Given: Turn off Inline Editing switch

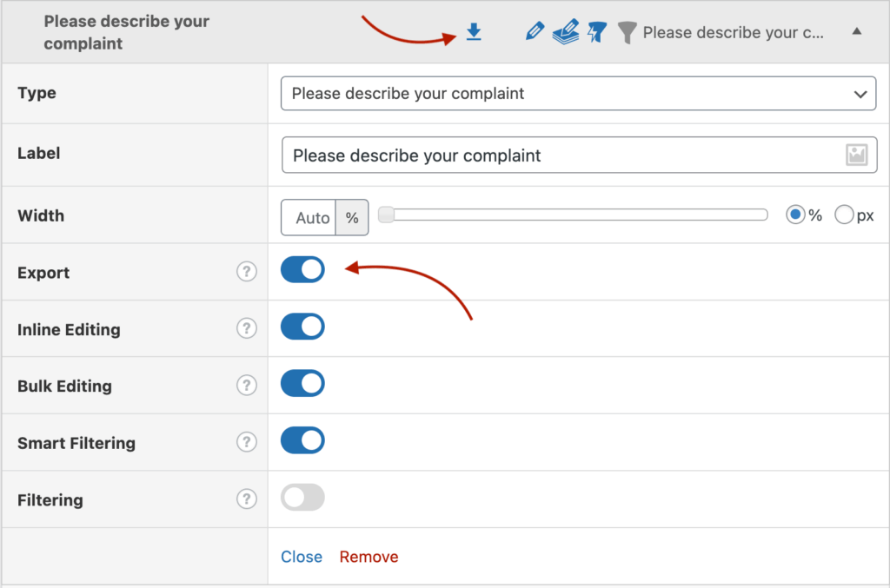Looking at the screenshot, I should pyautogui.click(x=302, y=327).
